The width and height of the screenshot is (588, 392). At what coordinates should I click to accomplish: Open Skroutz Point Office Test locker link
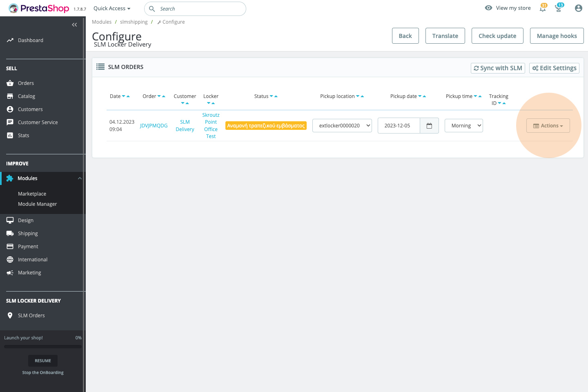[x=211, y=126]
